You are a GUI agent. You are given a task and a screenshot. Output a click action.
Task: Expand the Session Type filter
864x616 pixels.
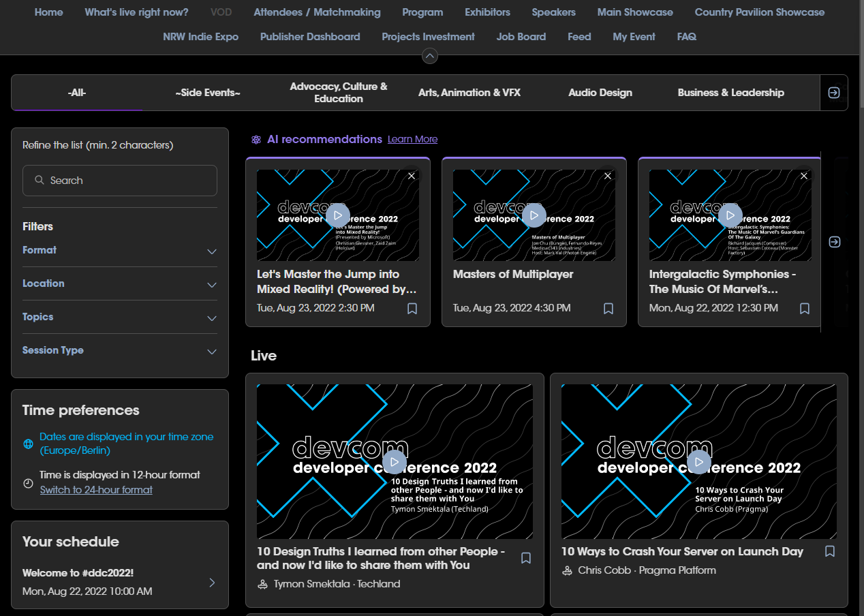point(212,352)
